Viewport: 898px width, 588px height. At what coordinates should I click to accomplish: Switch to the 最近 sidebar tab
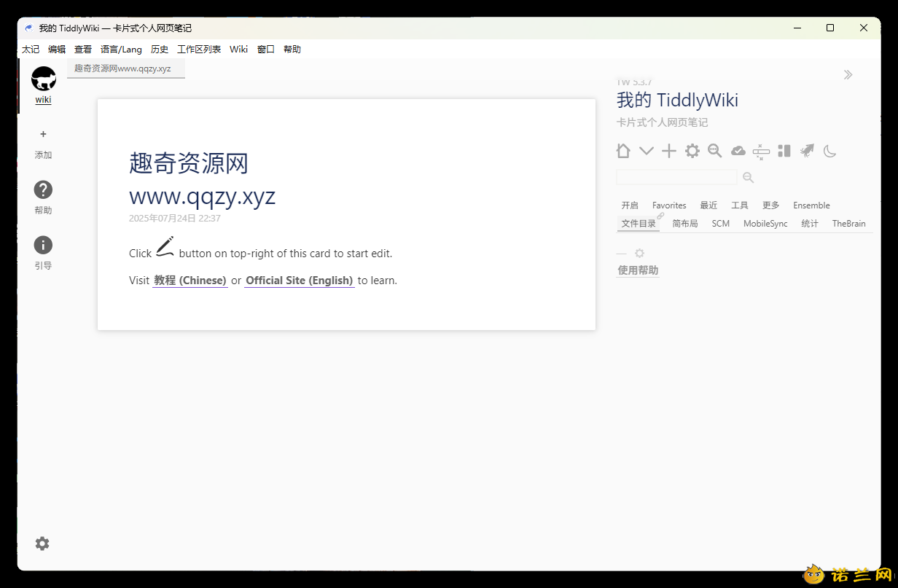[x=708, y=205]
